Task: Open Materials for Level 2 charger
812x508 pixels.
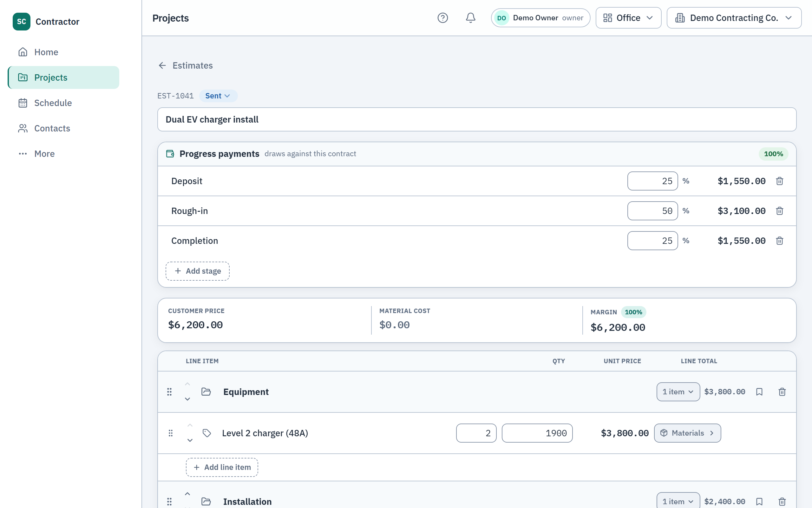Action: [x=687, y=433]
